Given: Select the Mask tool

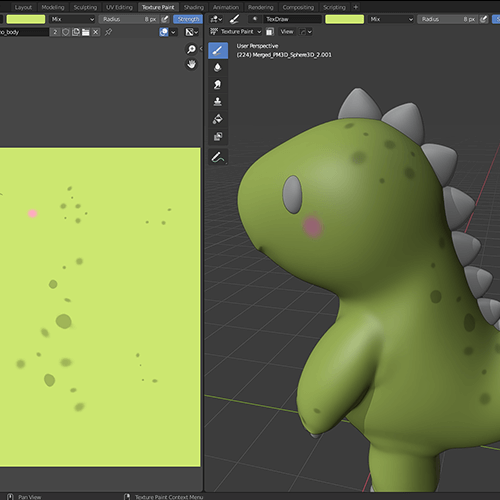Looking at the screenshot, I should 218,136.
